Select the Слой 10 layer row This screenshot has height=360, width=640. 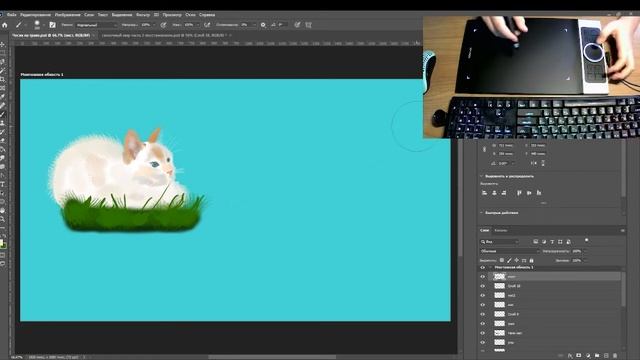554,286
